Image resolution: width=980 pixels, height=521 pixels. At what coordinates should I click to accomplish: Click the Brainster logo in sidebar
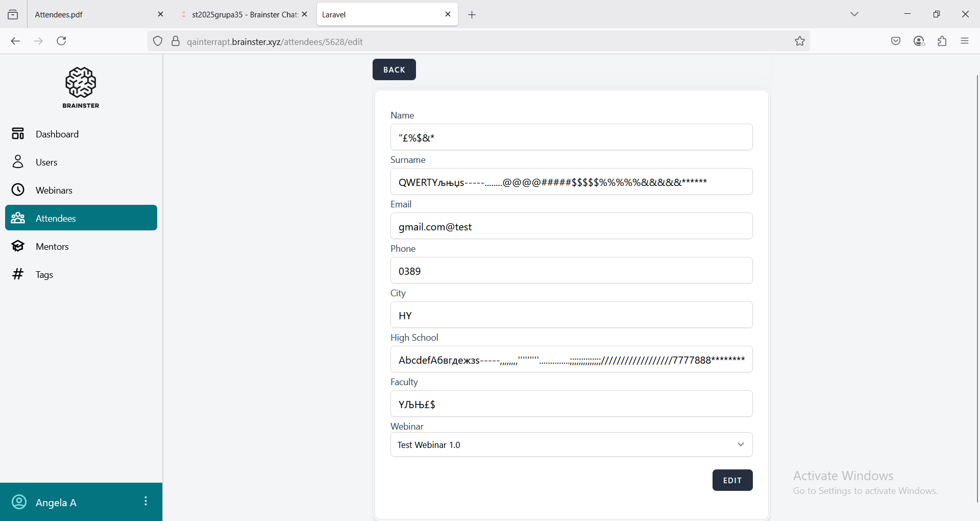[81, 87]
